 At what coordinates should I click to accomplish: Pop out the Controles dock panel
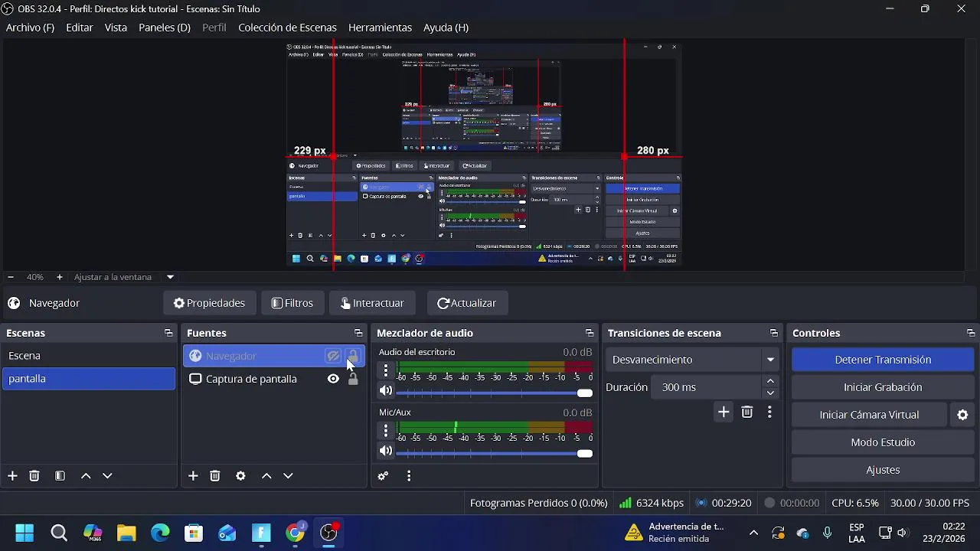pos(971,333)
